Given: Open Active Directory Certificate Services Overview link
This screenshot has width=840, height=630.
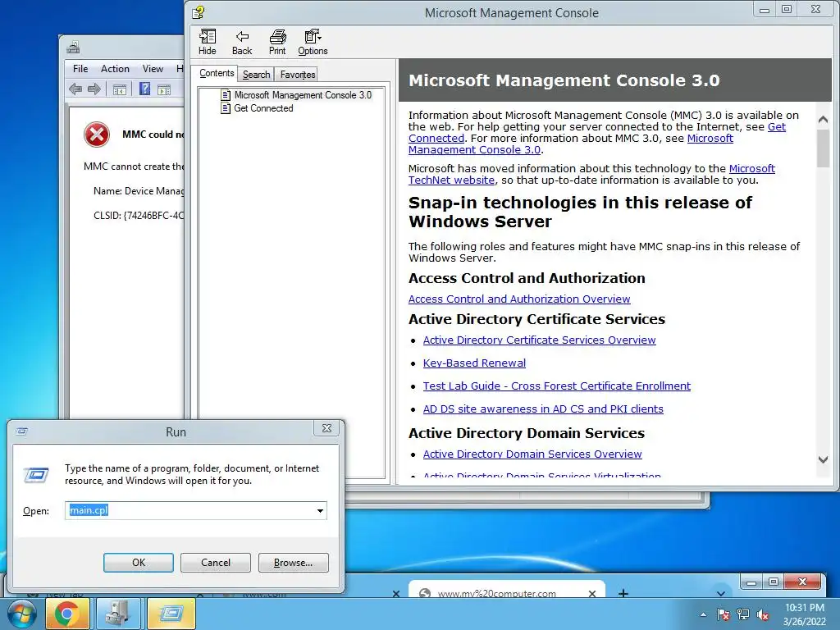Looking at the screenshot, I should tap(539, 340).
